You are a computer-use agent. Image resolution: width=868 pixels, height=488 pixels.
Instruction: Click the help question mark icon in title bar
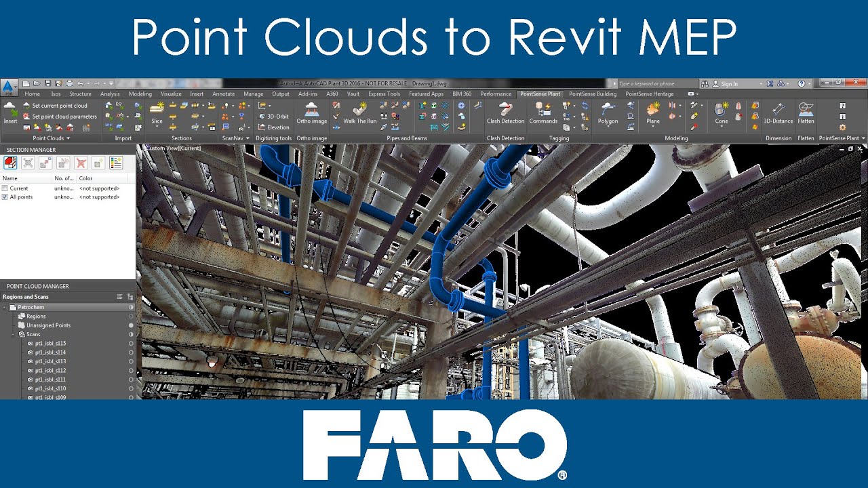tap(801, 83)
